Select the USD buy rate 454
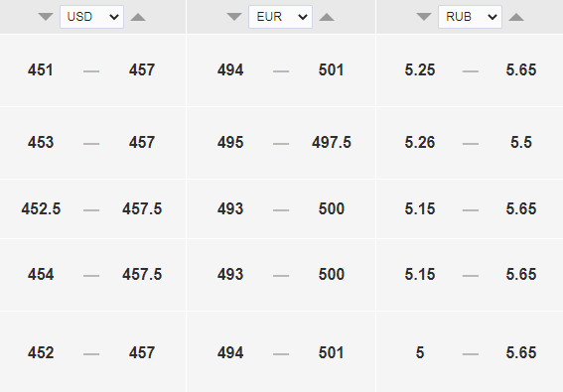The width and height of the screenshot is (563, 392). point(41,275)
